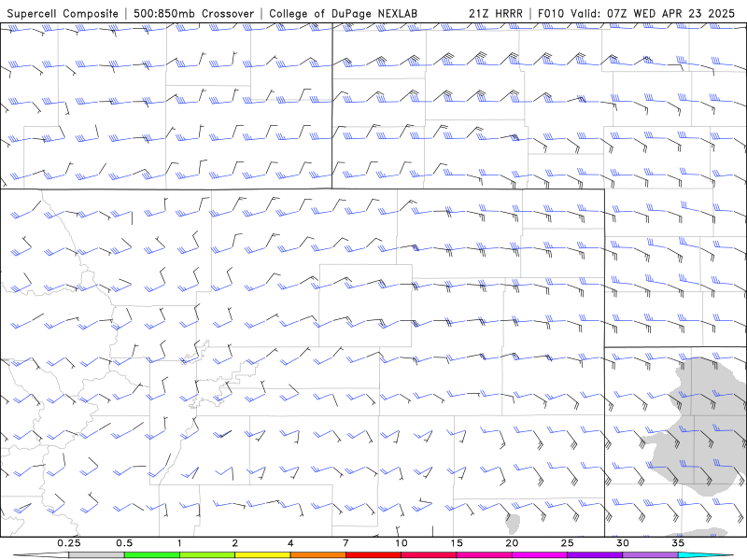Pick the hot pink 15–20 colorbar segment
The image size is (747, 560).
(484, 555)
